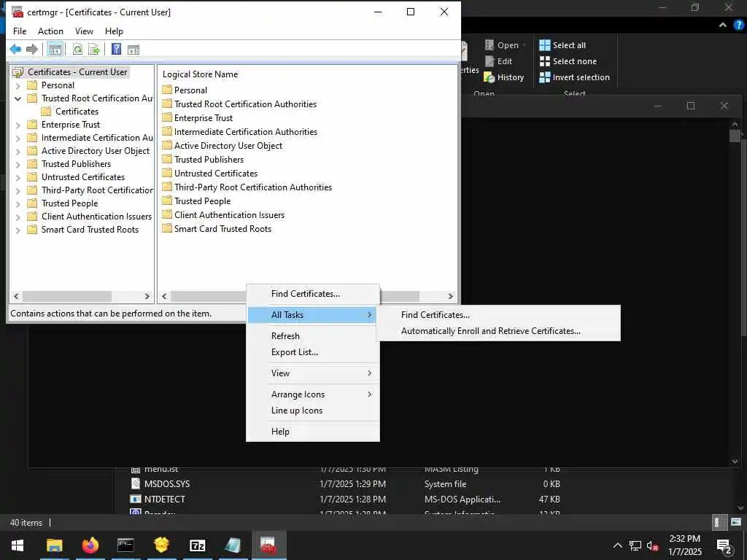Collapse the Explorer ribbon with the chevron

coord(723,26)
